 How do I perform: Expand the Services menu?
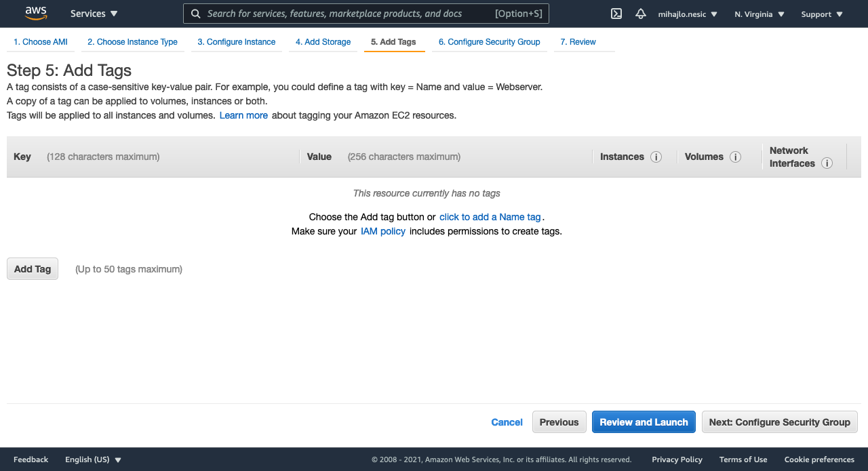[x=94, y=14]
